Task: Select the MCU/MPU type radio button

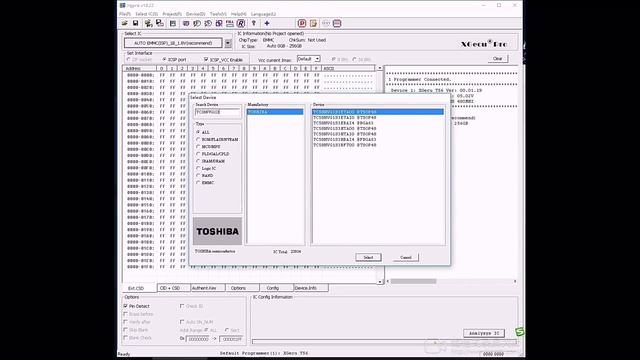Action: coord(198,147)
